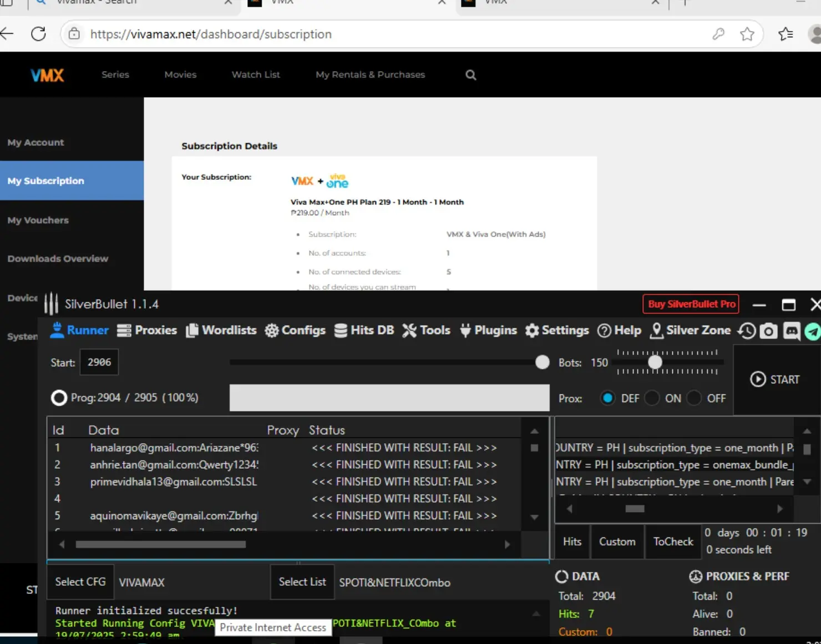Screen dimensions: 821x644
Task: Select the primevidhala13@gmail.com data row
Action: click(284, 481)
